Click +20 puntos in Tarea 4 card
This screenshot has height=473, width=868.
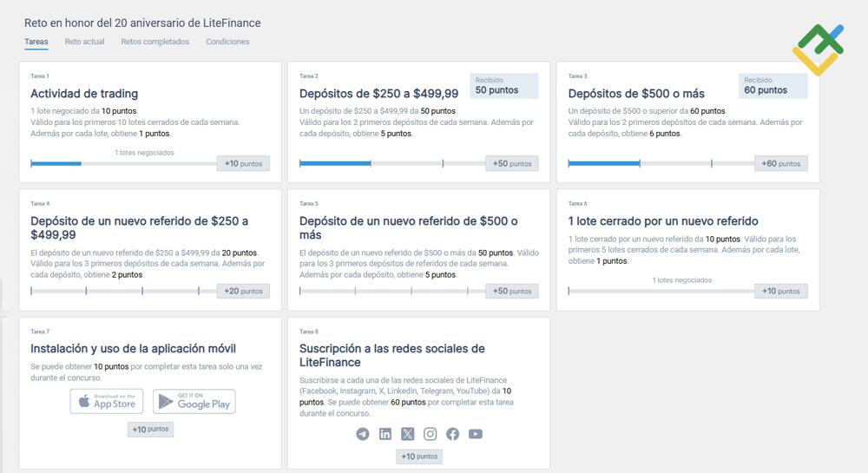coord(243,291)
